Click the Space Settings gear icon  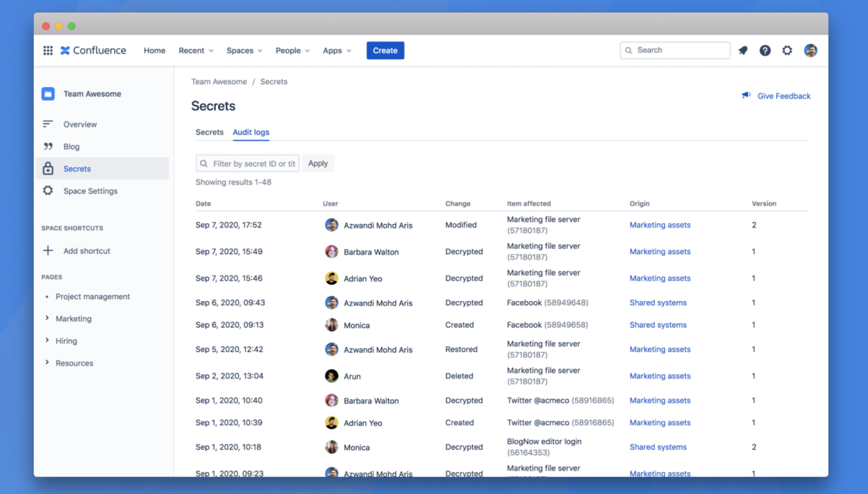pyautogui.click(x=48, y=191)
